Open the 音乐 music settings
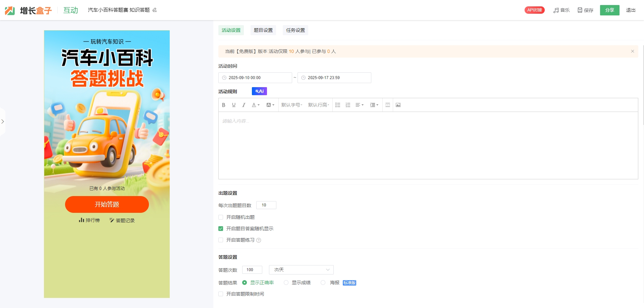This screenshot has width=644, height=308. 561,10
